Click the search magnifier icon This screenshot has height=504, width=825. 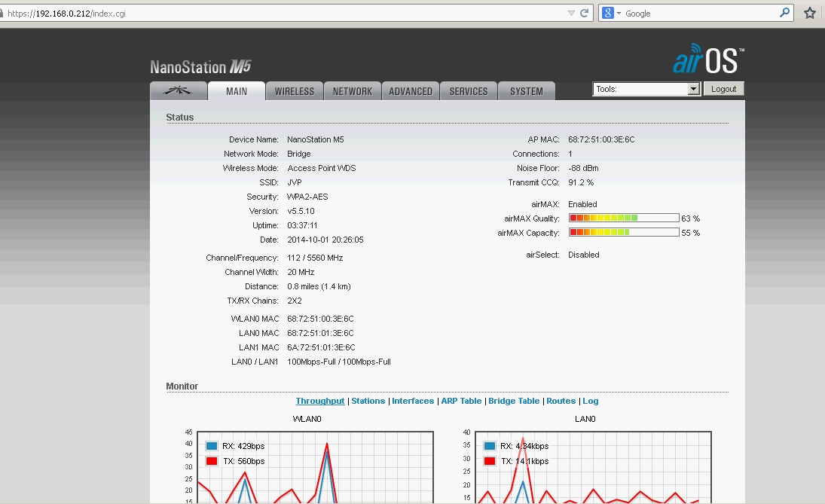784,13
